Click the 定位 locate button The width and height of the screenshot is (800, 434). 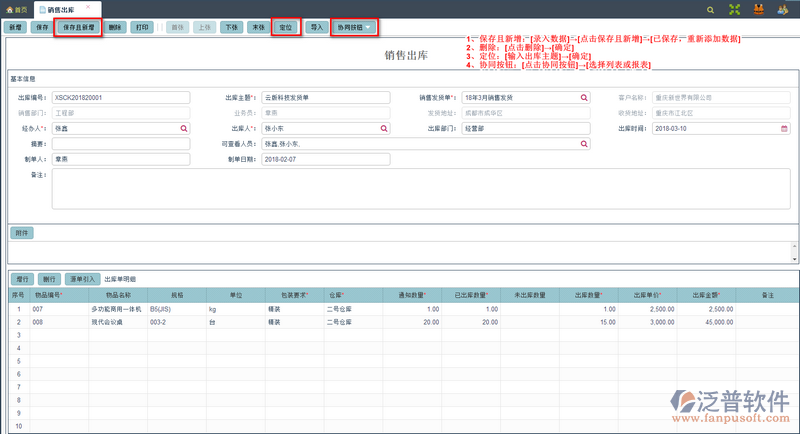point(286,28)
